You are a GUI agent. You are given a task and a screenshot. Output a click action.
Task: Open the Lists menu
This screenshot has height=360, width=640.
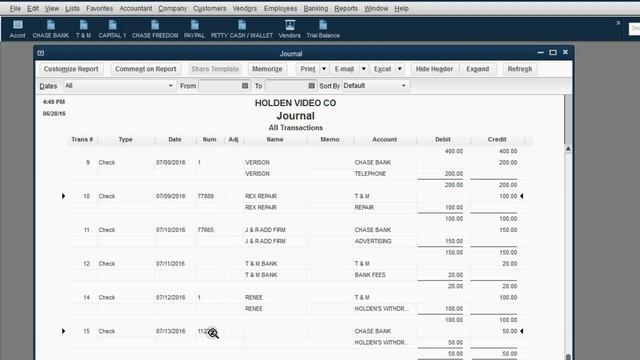point(72,8)
